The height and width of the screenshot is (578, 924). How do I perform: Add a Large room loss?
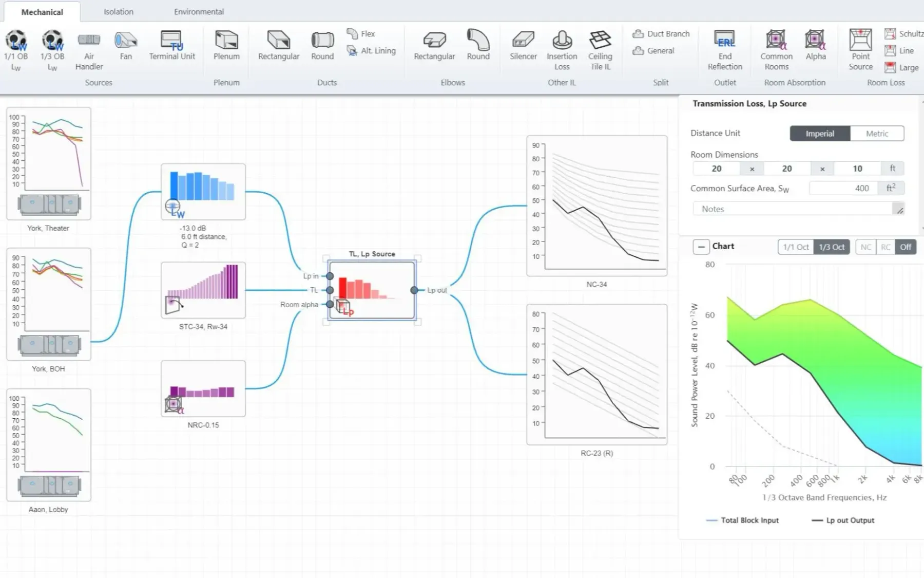902,67
